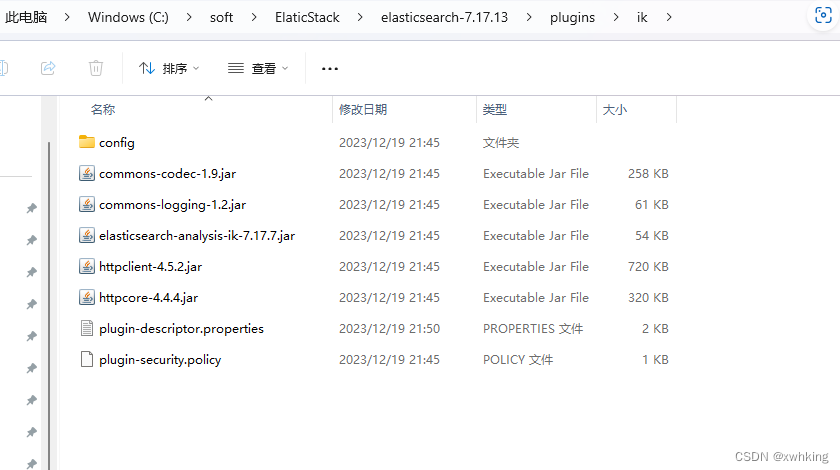The image size is (840, 470).
Task: Click the navigation pane vertical scrollbar
Action: click(48, 300)
